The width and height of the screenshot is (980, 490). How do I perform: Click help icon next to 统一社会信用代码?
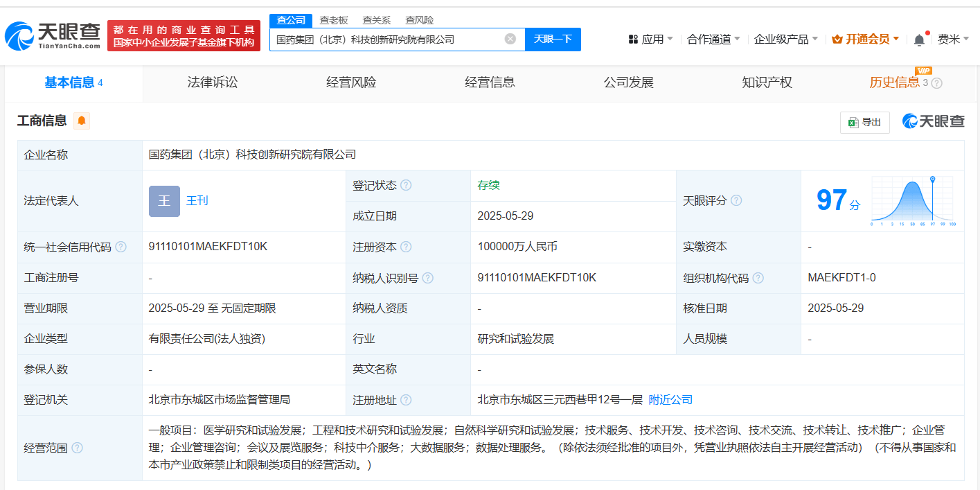tap(121, 247)
